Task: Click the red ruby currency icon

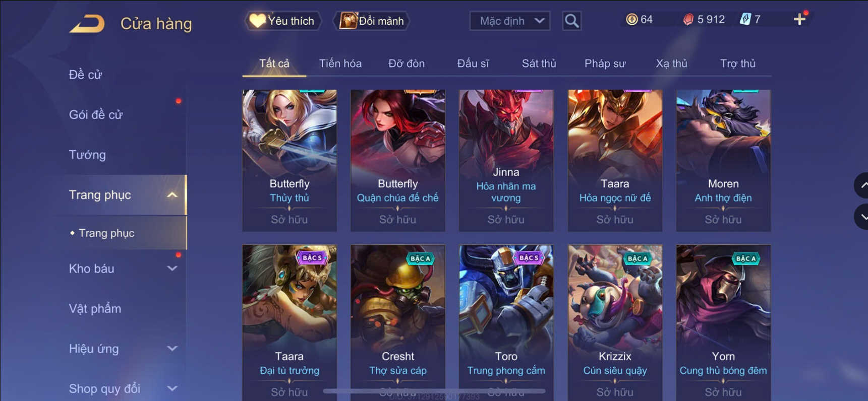Action: point(688,20)
